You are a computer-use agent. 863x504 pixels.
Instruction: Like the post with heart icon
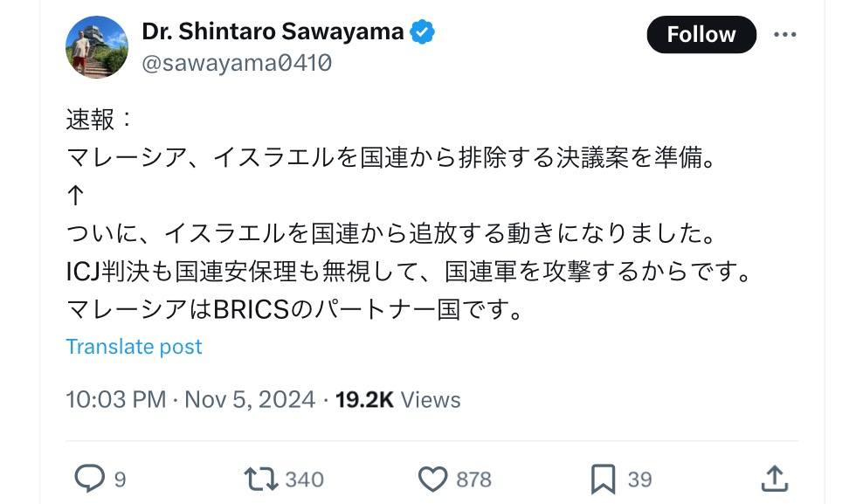(433, 478)
